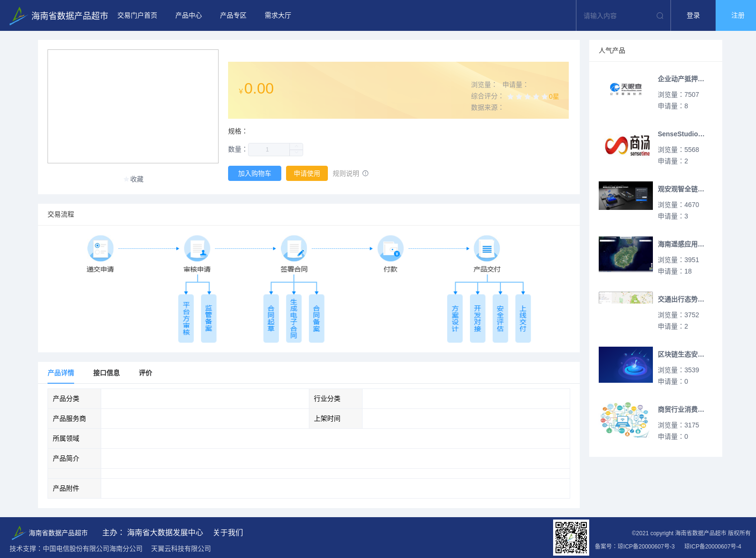Click the 付款 step icon
This screenshot has width=756, height=558.
[391, 248]
